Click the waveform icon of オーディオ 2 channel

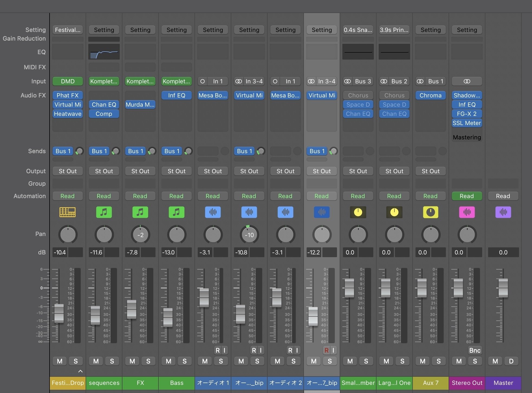(x=285, y=212)
